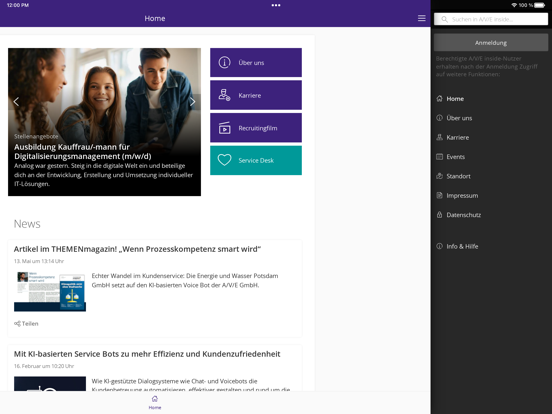Image resolution: width=552 pixels, height=414 pixels.
Task: Click the search magnifier icon
Action: [x=444, y=19]
